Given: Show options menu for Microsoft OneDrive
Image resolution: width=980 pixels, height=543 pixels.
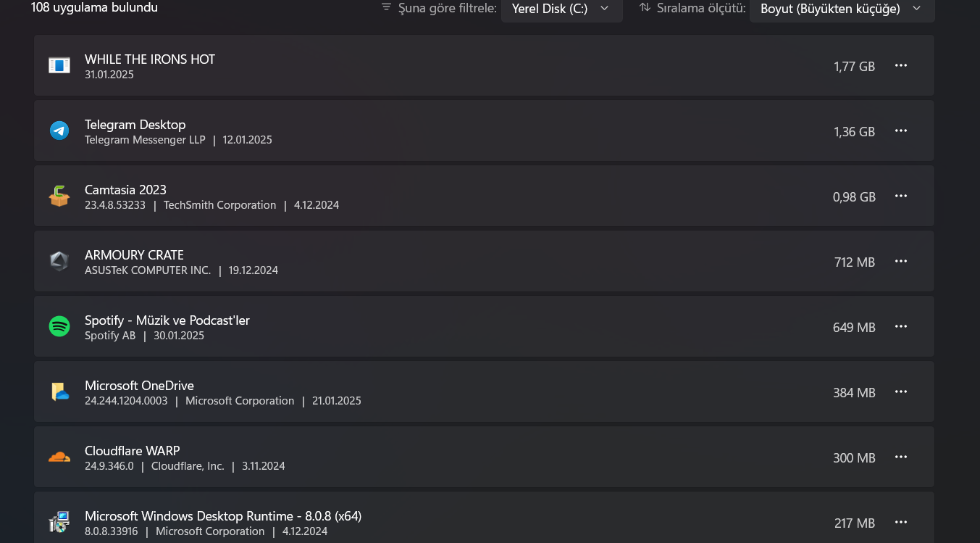Looking at the screenshot, I should coord(901,392).
